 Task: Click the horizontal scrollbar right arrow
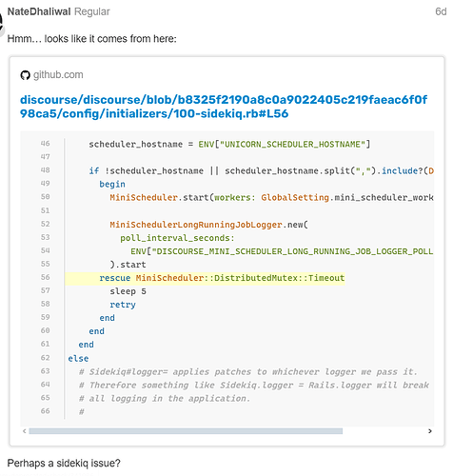pyautogui.click(x=430, y=431)
